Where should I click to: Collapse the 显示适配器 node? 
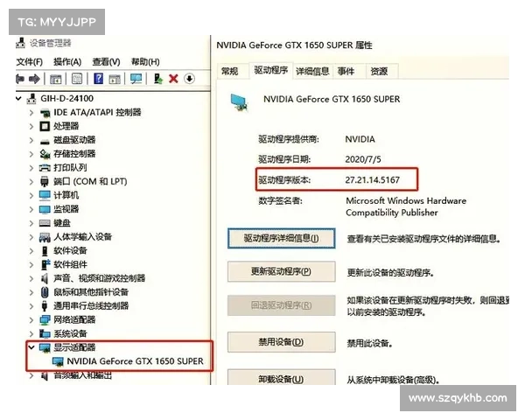click(31, 347)
